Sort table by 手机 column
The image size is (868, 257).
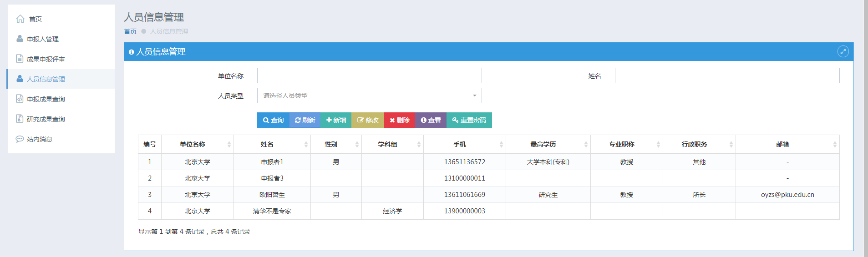click(464, 144)
